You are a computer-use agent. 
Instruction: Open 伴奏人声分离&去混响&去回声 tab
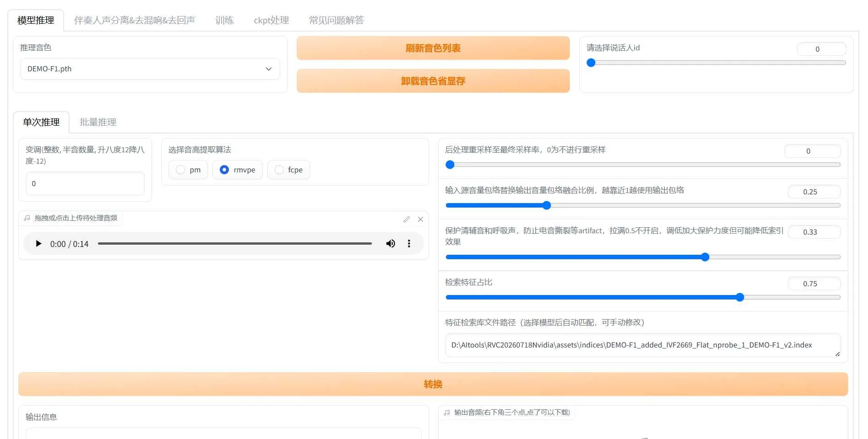coord(135,20)
